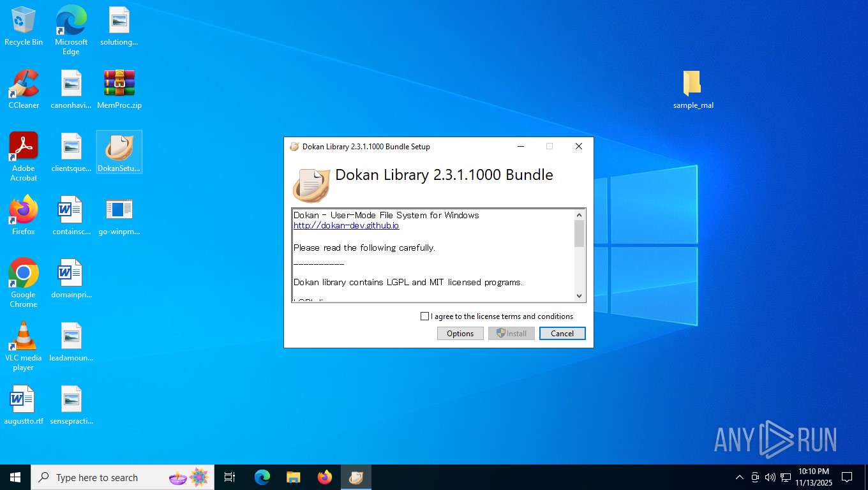The width and height of the screenshot is (868, 490).
Task: Open Adobe Acrobat desktop shortcut
Action: click(x=24, y=157)
